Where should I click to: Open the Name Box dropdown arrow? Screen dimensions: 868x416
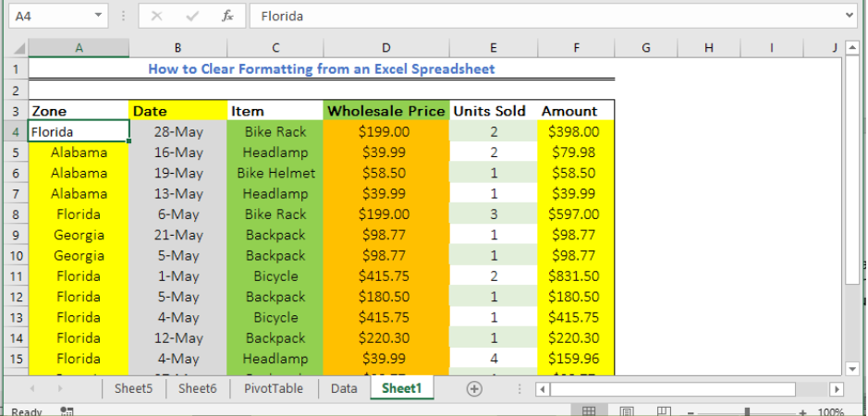pos(98,16)
